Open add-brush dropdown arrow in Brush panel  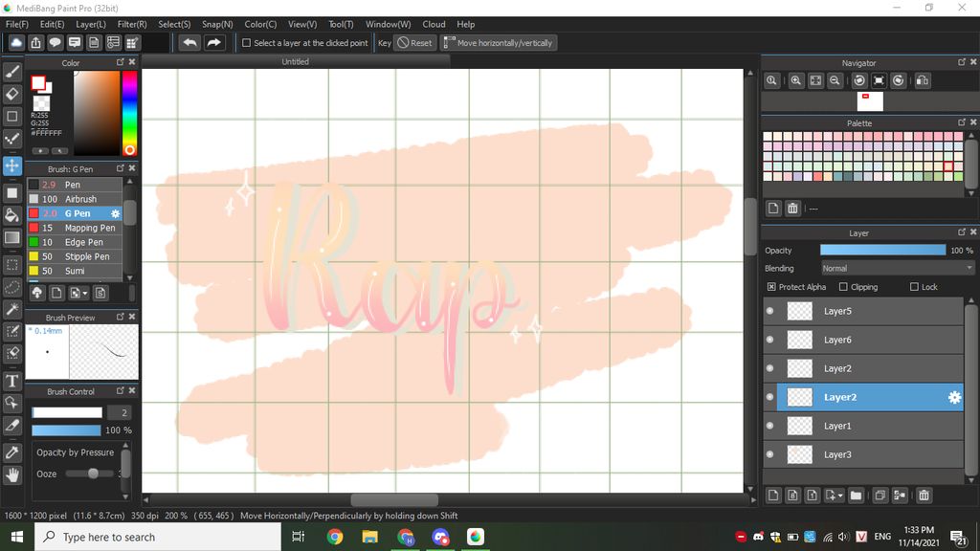[x=85, y=293]
